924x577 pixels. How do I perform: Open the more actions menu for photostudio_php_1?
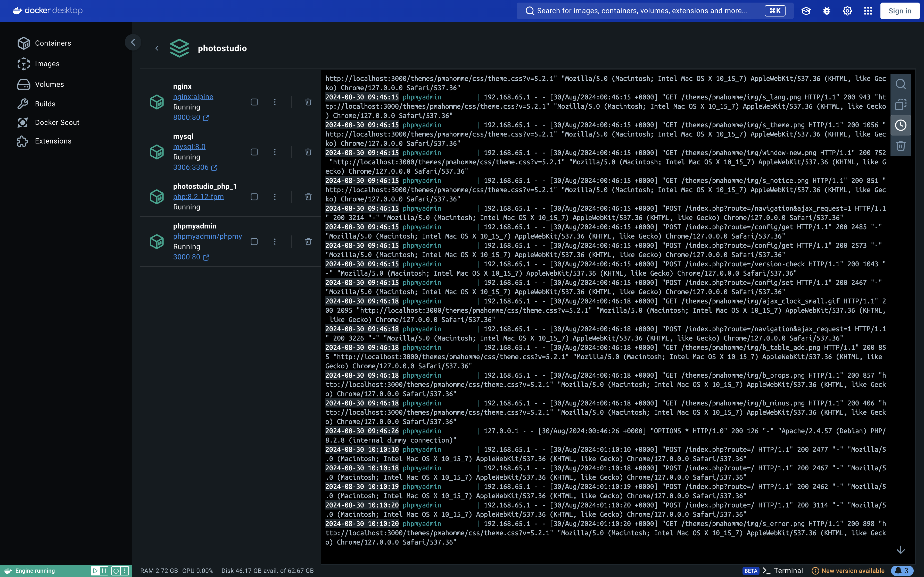[x=275, y=197]
